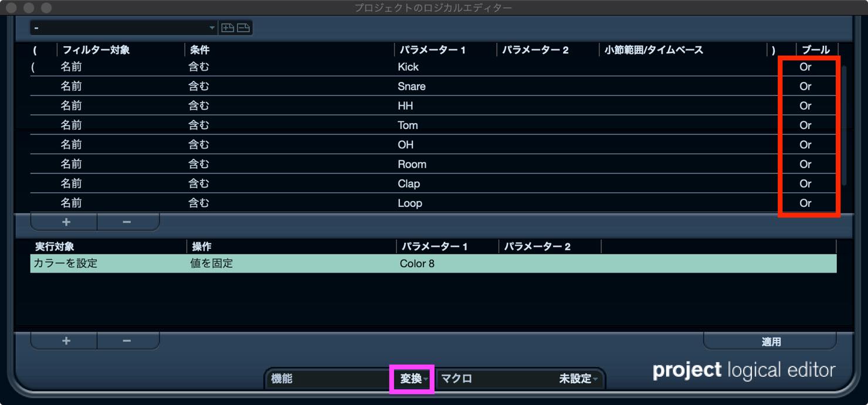Click the Store Preset icon
868x405 pixels.
(x=228, y=28)
